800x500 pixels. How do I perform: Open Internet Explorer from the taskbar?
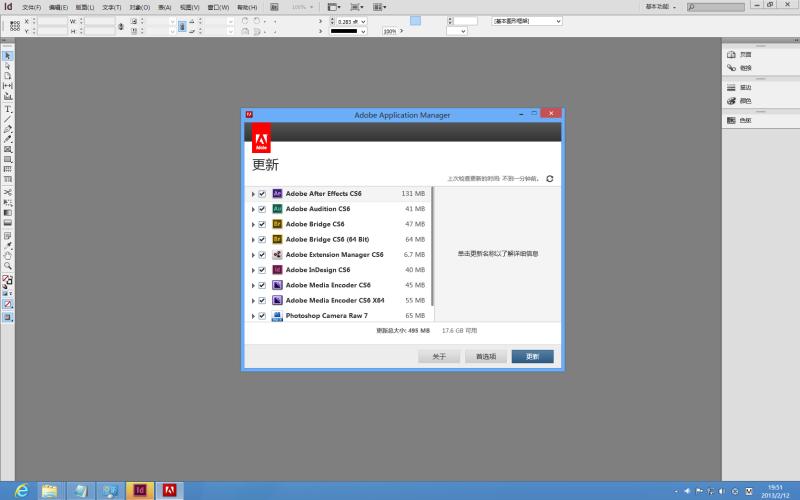(x=22, y=491)
